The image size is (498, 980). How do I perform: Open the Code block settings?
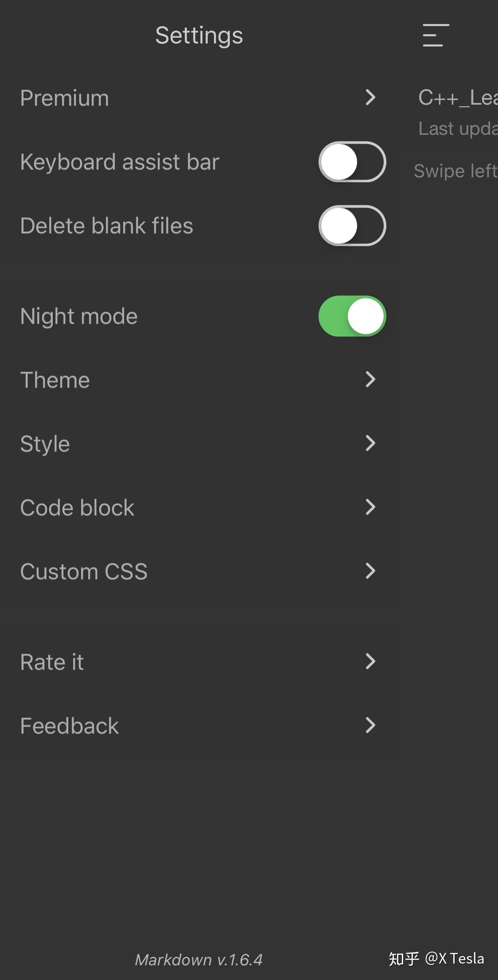pos(78,508)
